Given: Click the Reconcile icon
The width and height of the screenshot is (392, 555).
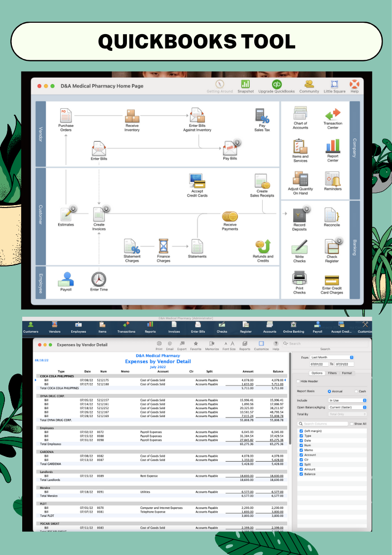Looking at the screenshot, I should click(x=332, y=215).
